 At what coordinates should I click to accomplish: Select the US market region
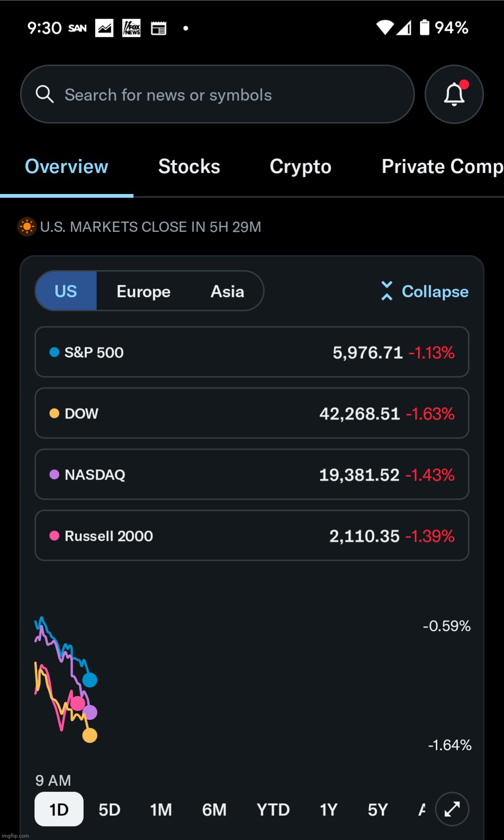point(66,291)
